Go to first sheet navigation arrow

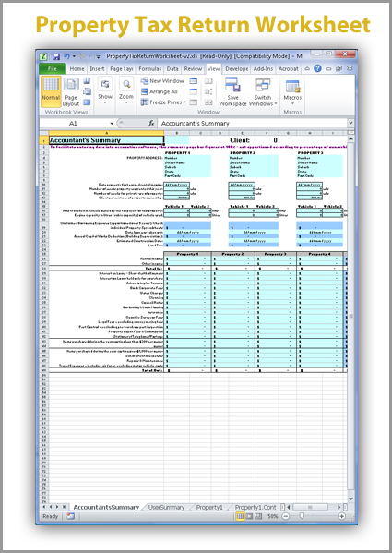pos(43,507)
